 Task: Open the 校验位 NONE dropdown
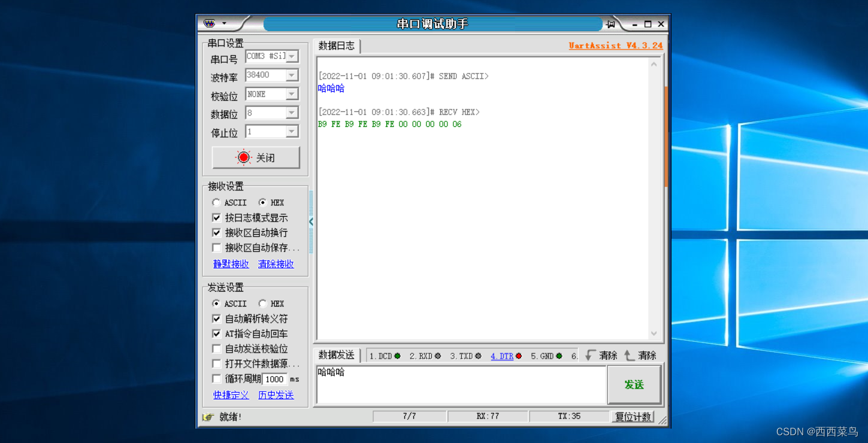coord(292,94)
